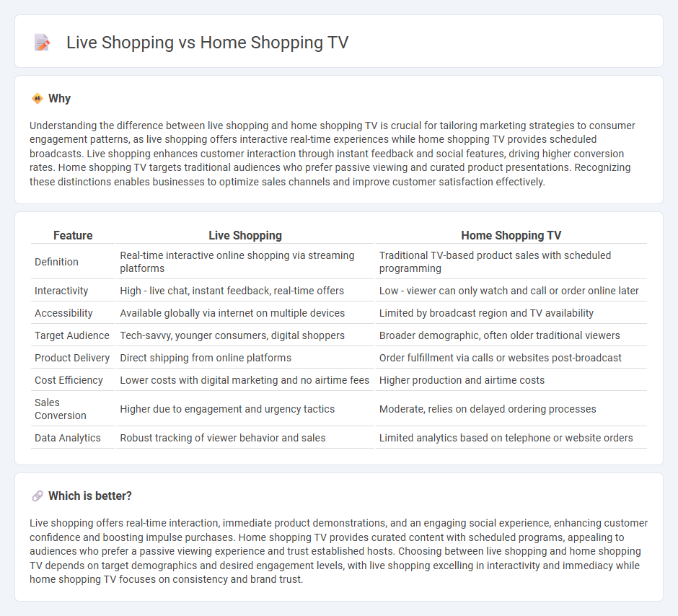The width and height of the screenshot is (678, 616).
Task: Select the Definition row label
Action: 57,262
